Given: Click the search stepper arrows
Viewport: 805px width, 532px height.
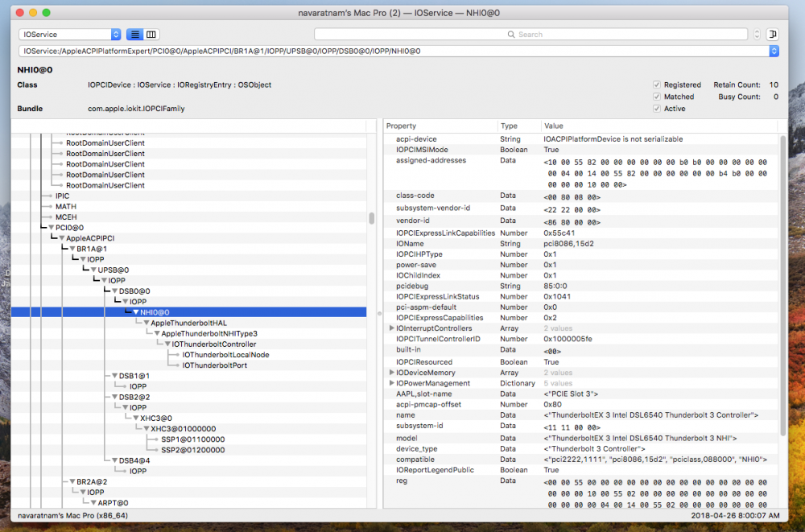Looking at the screenshot, I should tap(757, 35).
